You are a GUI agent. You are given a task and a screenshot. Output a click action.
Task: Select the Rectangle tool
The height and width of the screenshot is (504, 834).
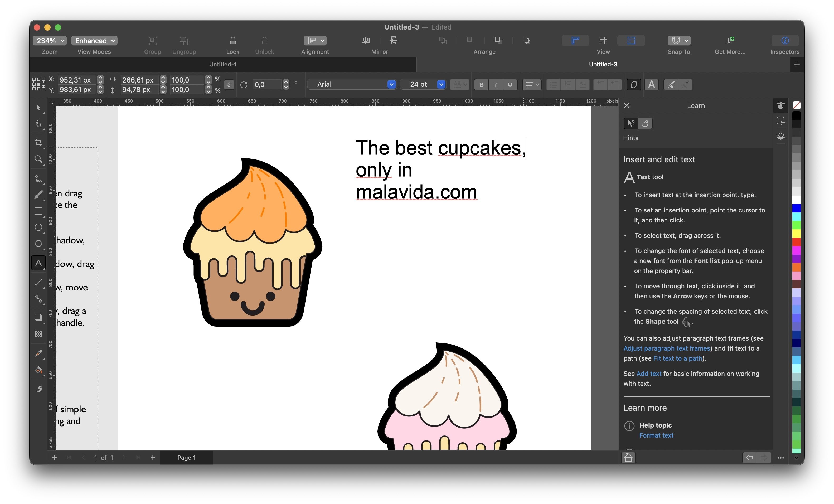click(x=38, y=211)
